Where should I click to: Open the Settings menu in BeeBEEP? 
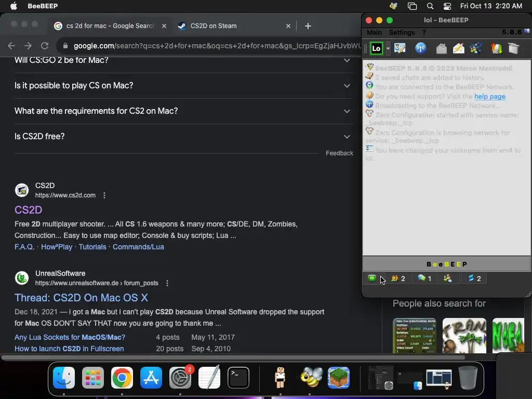(x=402, y=33)
